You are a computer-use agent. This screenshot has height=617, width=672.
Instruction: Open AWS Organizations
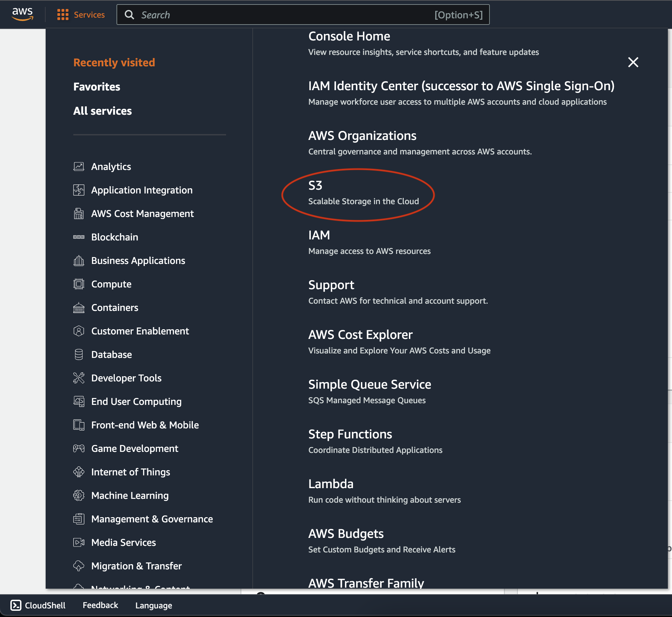(x=362, y=136)
